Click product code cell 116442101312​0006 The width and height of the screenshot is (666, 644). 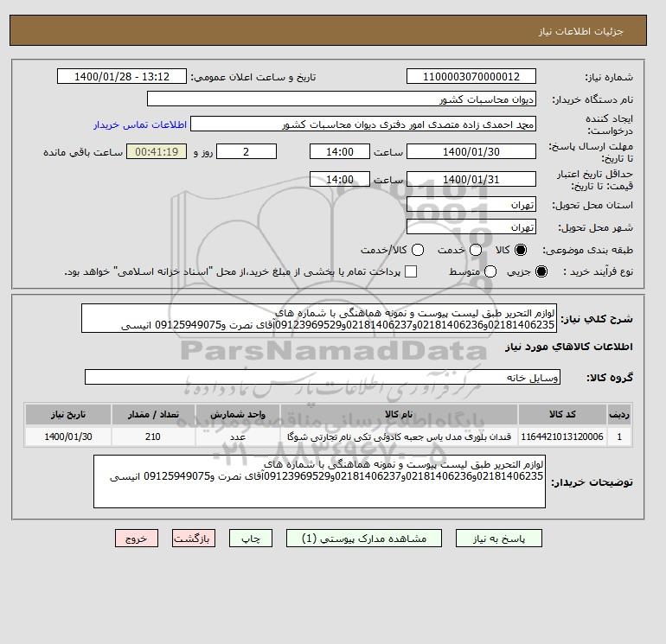[x=562, y=437]
